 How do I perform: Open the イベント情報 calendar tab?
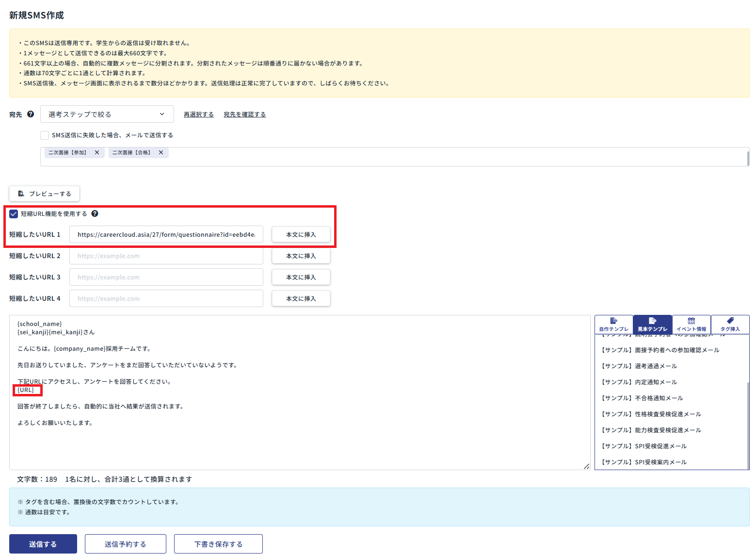[x=691, y=324]
